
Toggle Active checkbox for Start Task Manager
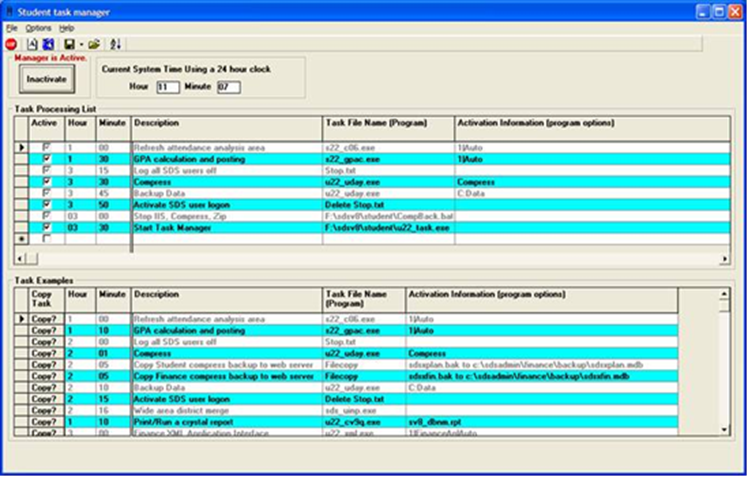coord(45,228)
